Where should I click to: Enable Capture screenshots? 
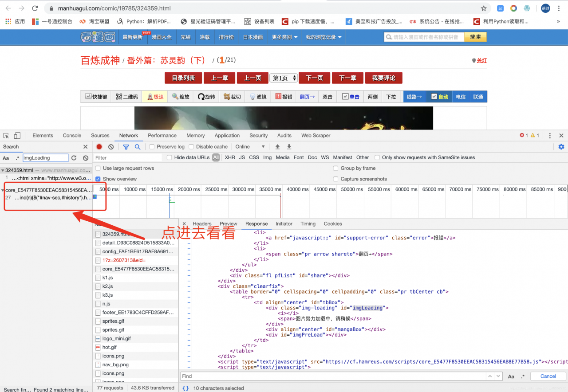pyautogui.click(x=336, y=179)
